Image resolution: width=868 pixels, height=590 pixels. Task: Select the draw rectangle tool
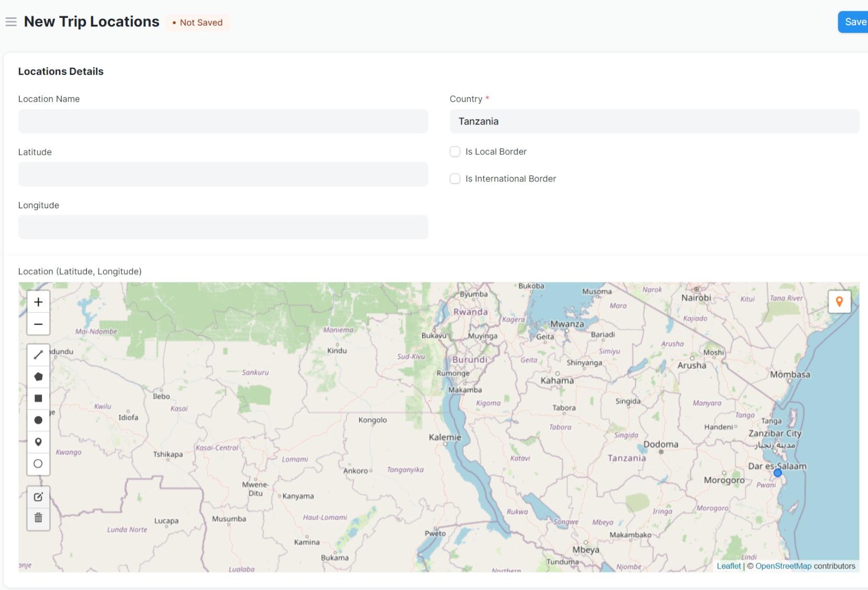pyautogui.click(x=38, y=399)
